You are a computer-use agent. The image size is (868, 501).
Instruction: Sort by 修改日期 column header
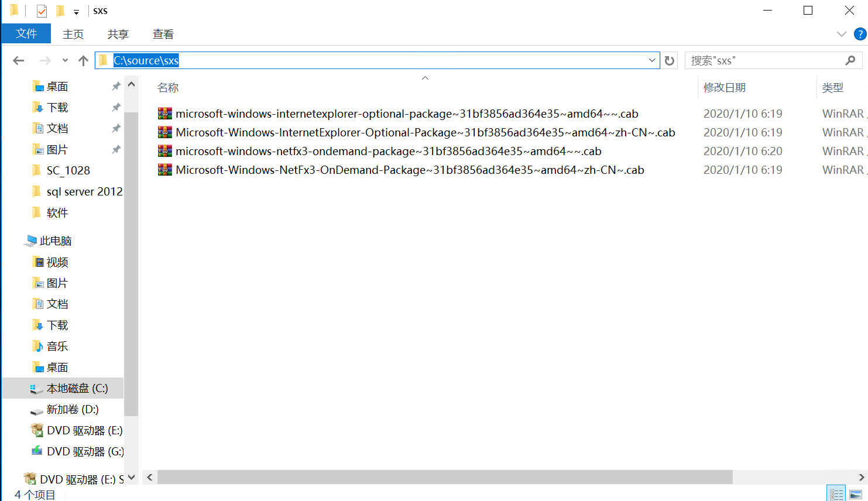pyautogui.click(x=725, y=88)
